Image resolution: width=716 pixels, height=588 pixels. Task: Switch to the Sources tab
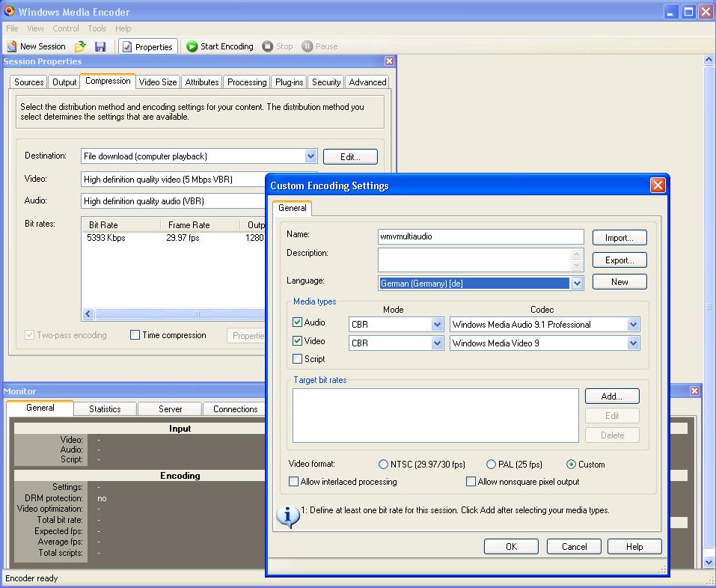pyautogui.click(x=28, y=82)
